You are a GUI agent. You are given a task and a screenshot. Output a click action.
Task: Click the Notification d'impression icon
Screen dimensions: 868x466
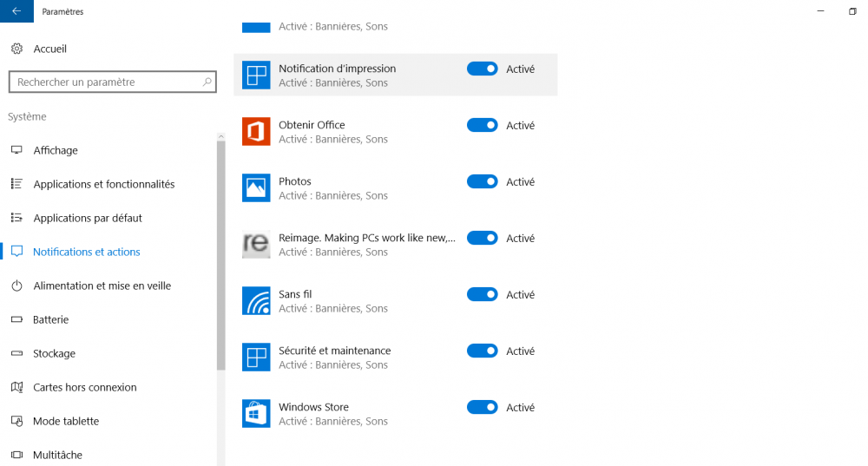(x=256, y=75)
